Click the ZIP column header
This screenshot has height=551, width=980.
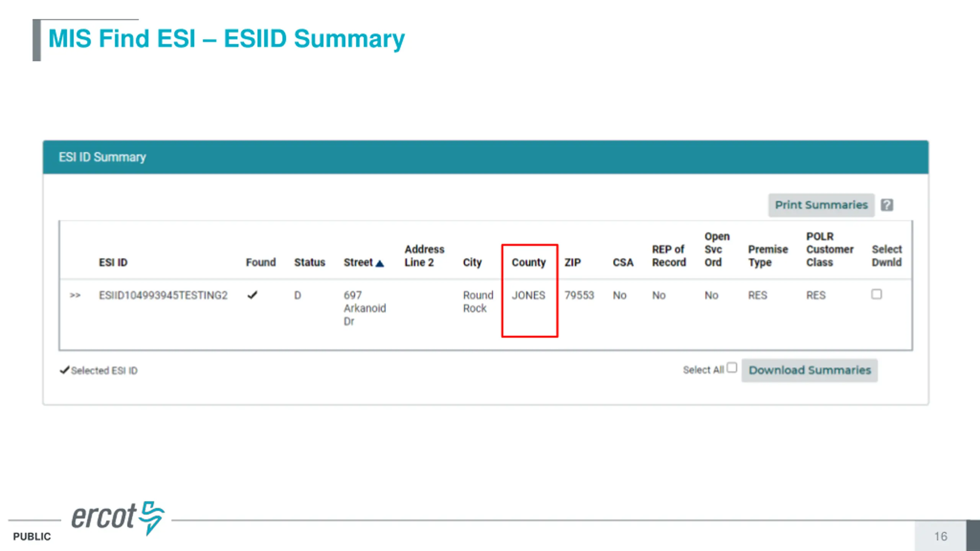[573, 262]
